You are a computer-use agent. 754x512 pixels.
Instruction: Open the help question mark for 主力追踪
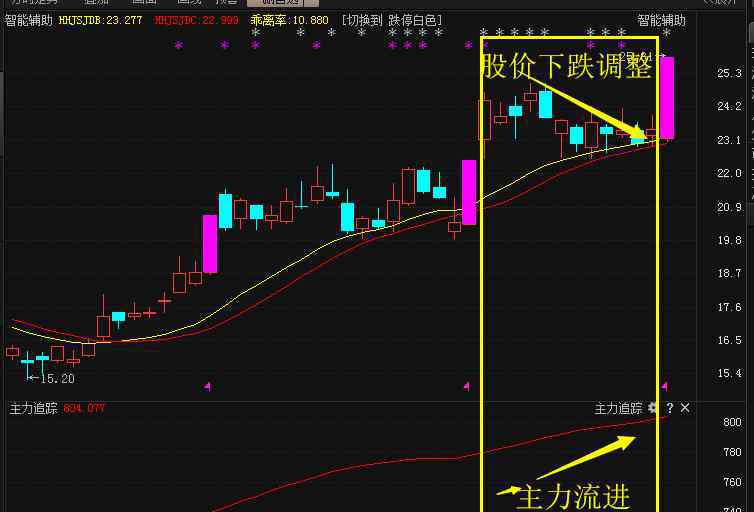coord(670,408)
